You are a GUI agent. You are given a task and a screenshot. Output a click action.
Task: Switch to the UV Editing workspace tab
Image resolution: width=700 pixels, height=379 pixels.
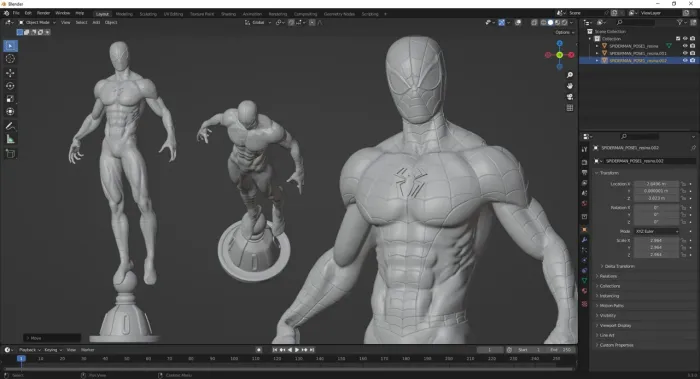click(x=173, y=14)
